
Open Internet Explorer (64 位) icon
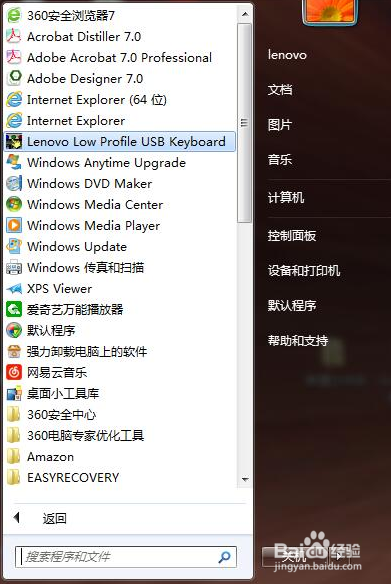coord(14,99)
